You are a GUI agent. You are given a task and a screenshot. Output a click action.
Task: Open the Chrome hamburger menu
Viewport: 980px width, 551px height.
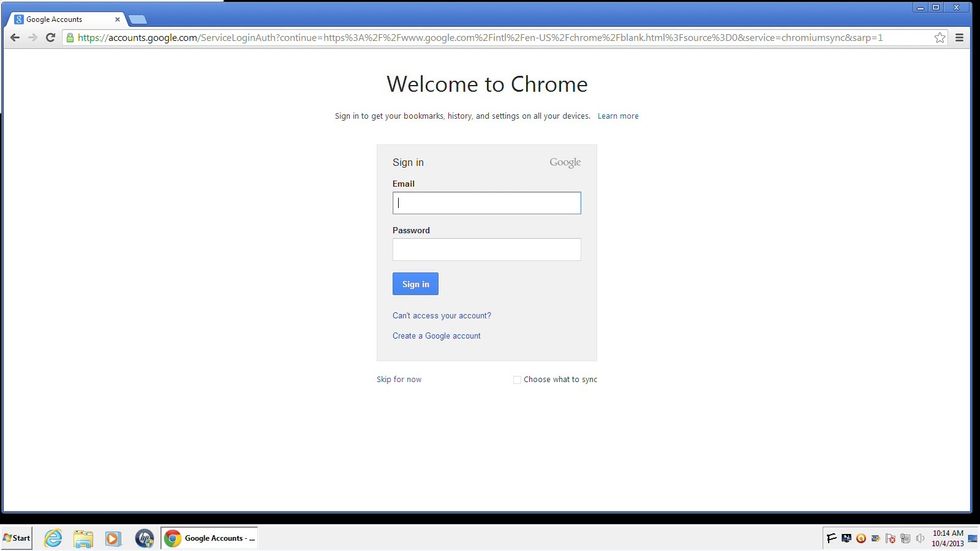pos(960,37)
